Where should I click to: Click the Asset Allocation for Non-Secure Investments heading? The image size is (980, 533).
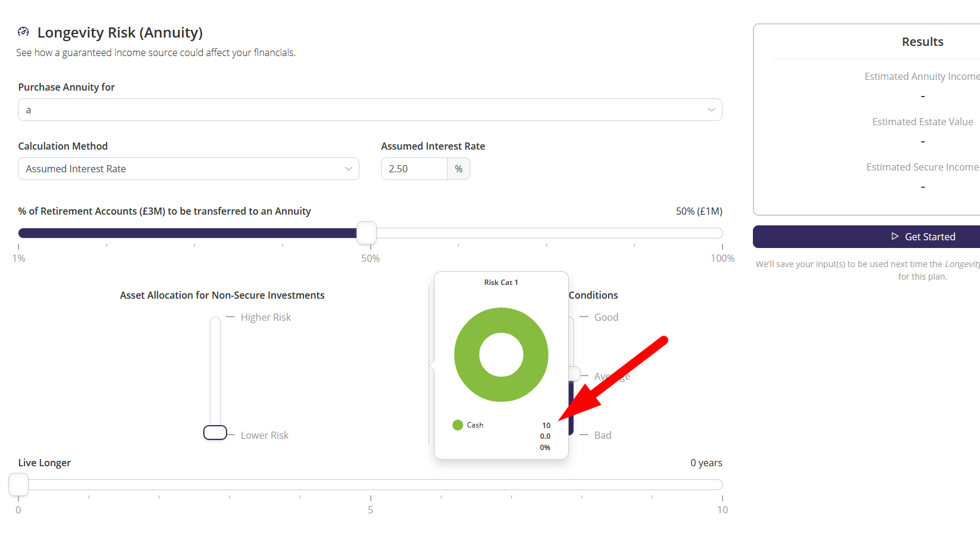pyautogui.click(x=222, y=295)
